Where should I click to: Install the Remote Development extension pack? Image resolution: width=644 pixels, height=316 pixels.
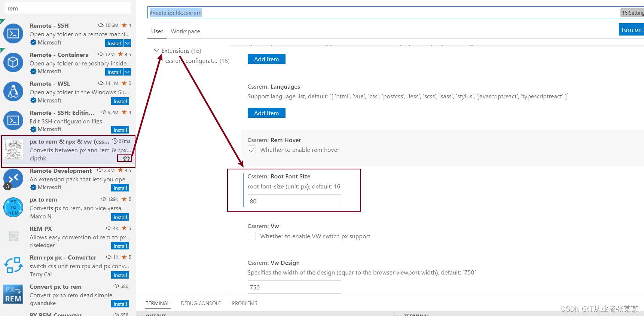click(120, 188)
